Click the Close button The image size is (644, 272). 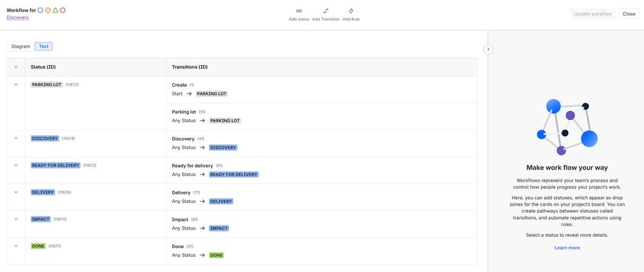tap(629, 14)
